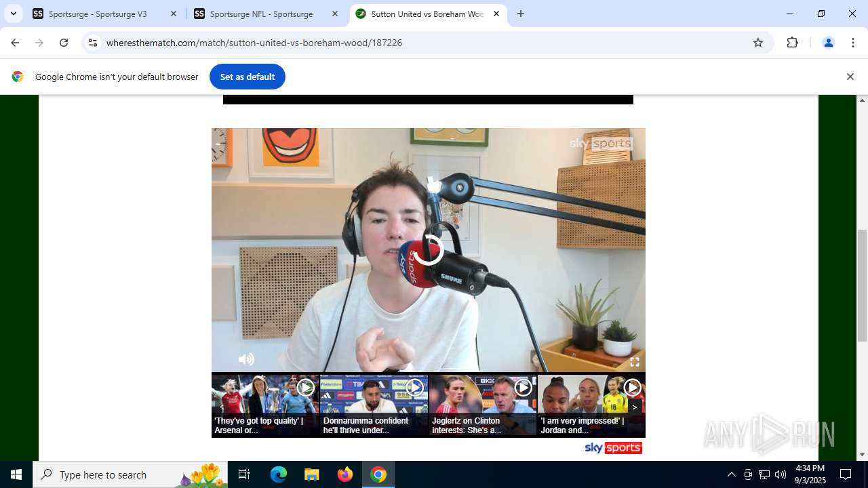Click the page vertical scrollbar thumb

(863, 285)
